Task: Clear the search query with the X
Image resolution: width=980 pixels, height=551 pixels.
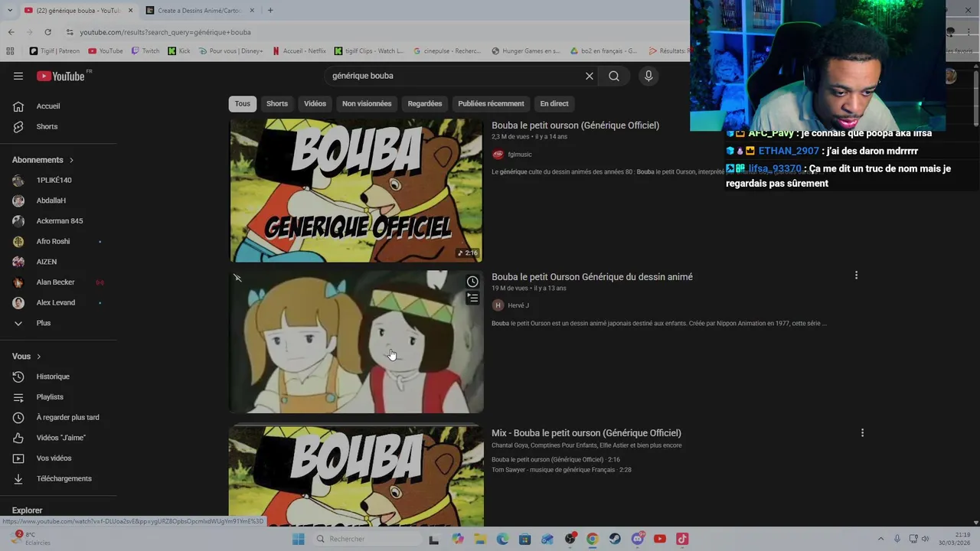Action: click(590, 76)
